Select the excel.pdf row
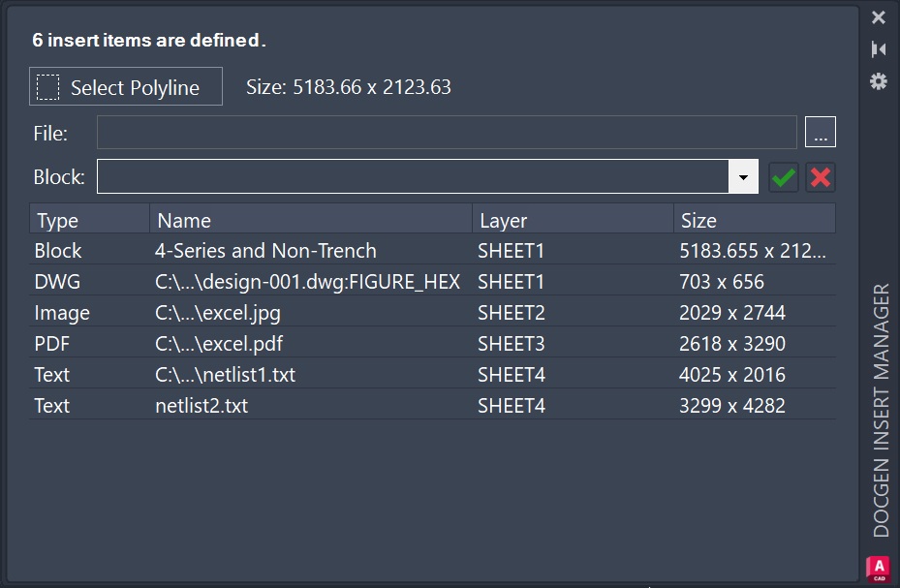This screenshot has height=588, width=900. pyautogui.click(x=433, y=344)
